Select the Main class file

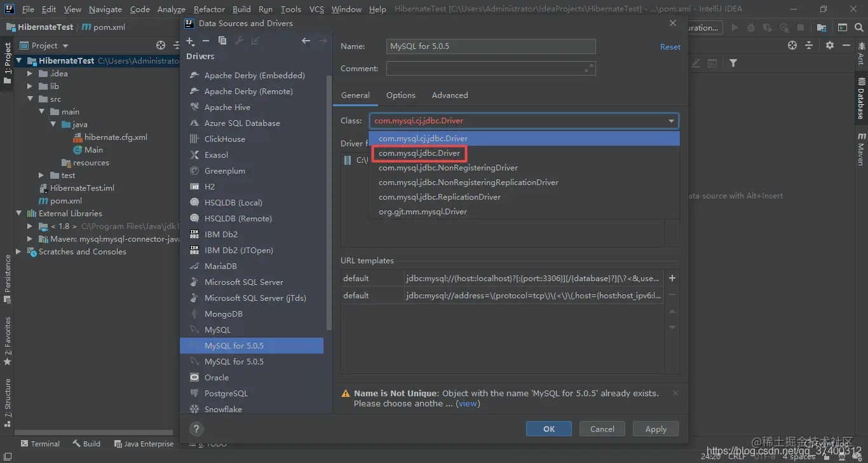click(x=93, y=149)
